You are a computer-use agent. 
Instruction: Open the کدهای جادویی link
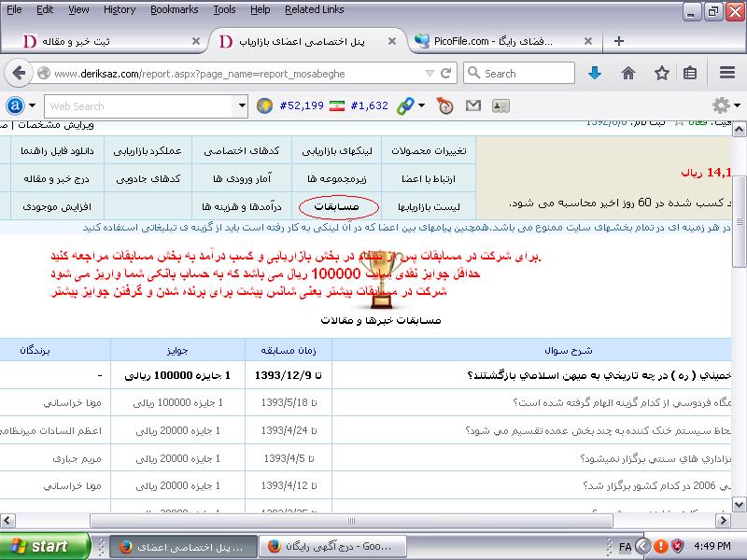(x=148, y=178)
